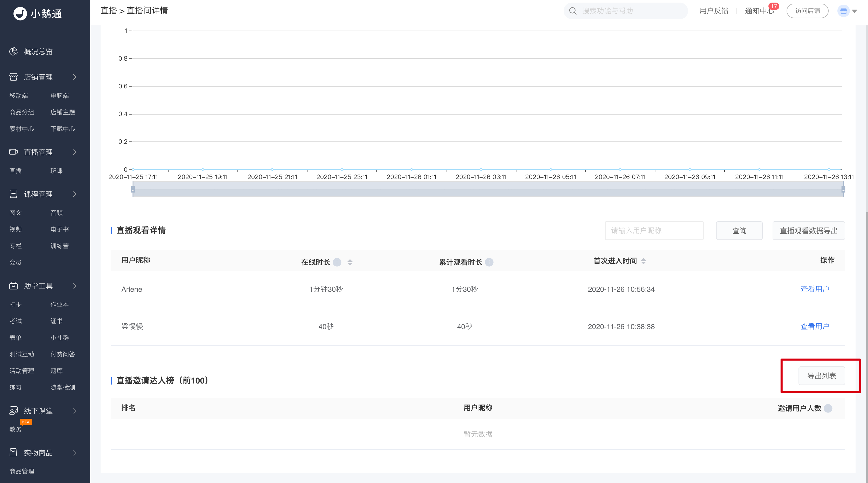Expand 助学工具 chevron

75,286
